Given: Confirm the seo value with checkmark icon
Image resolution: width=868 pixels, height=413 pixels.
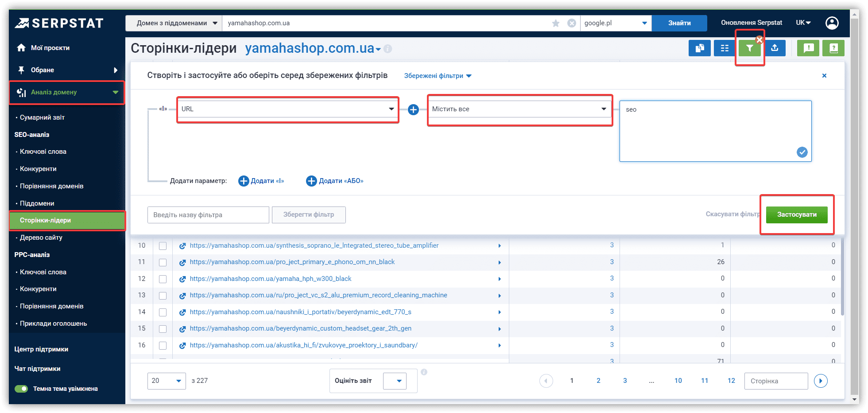Looking at the screenshot, I should pos(802,152).
